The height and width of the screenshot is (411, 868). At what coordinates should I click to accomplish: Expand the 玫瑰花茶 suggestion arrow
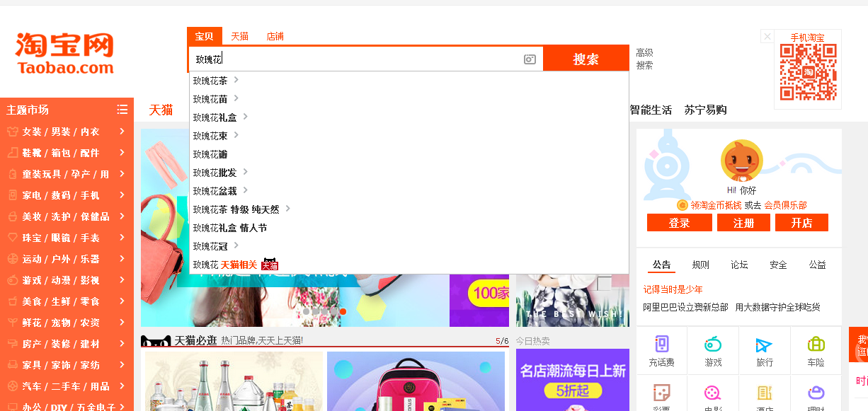236,80
